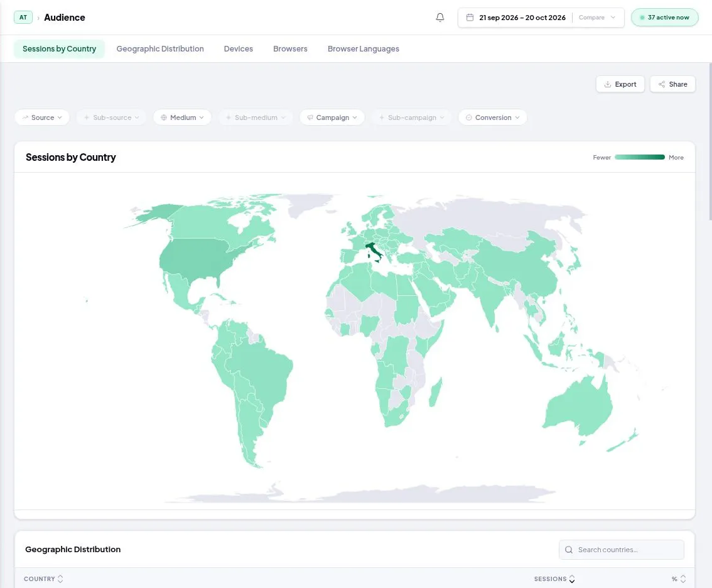Go to Geographic Distribution tab
712x588 pixels.
pos(160,48)
